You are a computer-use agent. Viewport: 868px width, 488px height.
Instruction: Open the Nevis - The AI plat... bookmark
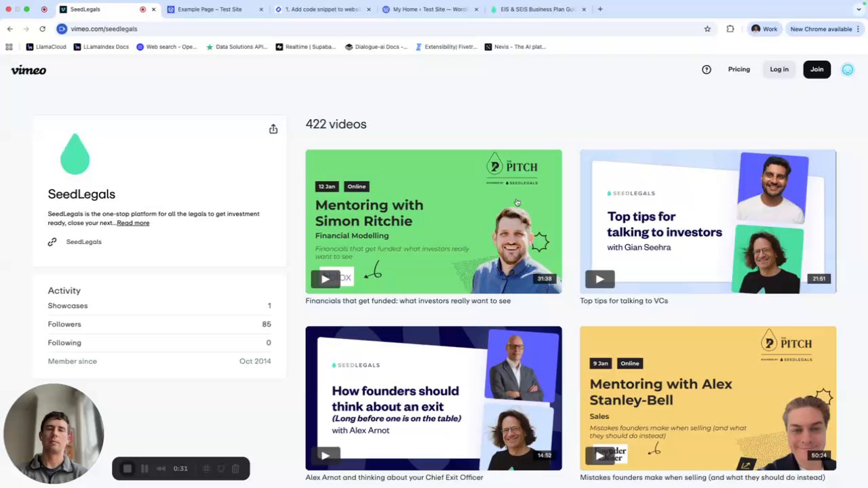[x=515, y=47]
